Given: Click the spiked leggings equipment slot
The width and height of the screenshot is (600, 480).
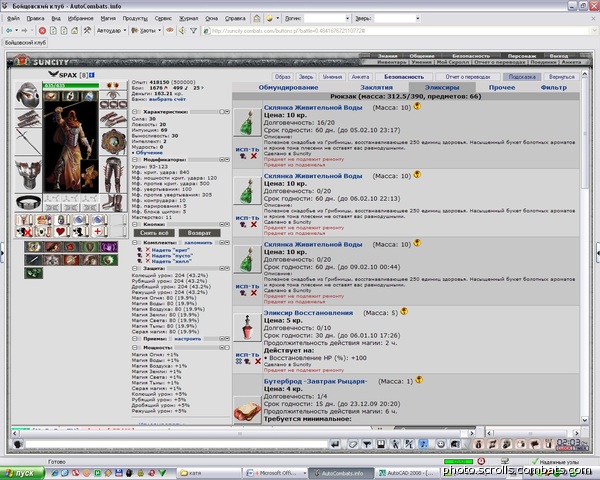Looking at the screenshot, I should click(113, 175).
